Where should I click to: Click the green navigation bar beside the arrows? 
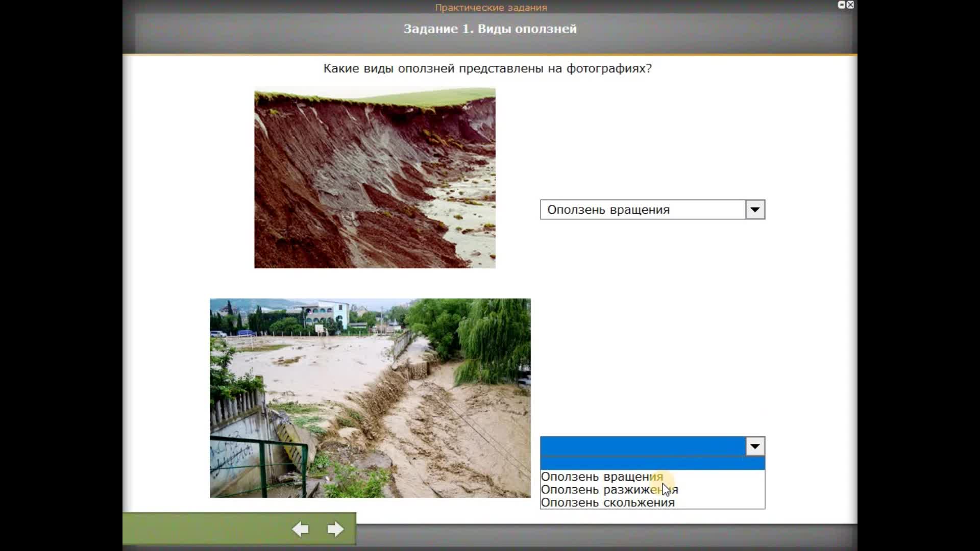click(204, 529)
